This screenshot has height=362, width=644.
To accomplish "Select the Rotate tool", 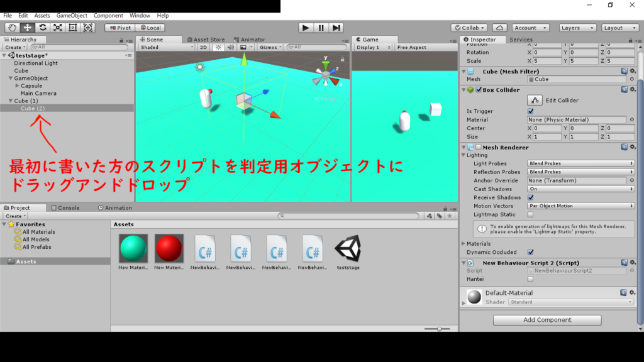I will pyautogui.click(x=43, y=28).
